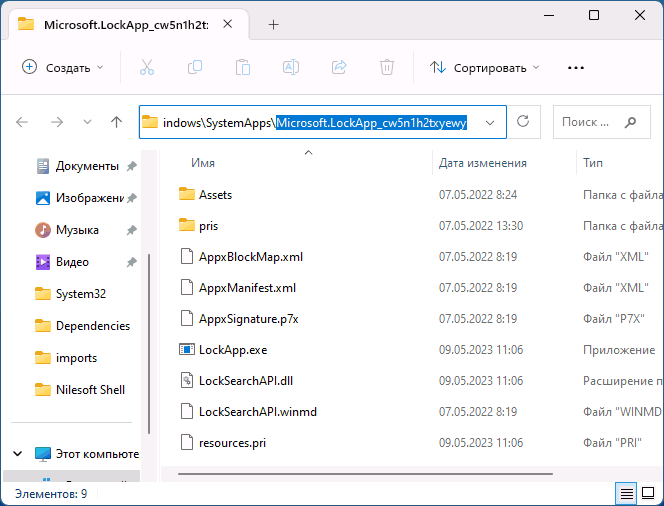The height and width of the screenshot is (506, 664).
Task: Unpin Изображения via its pin icon
Action: (x=132, y=198)
